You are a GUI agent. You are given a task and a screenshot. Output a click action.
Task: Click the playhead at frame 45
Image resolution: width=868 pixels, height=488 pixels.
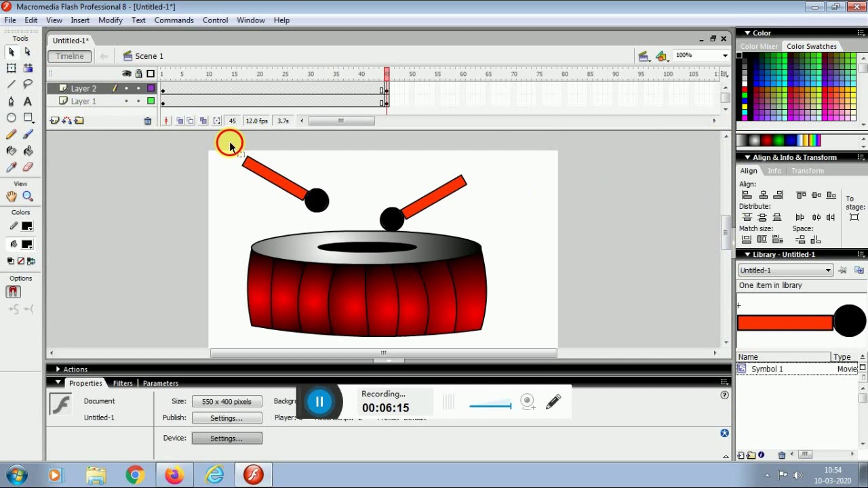pyautogui.click(x=387, y=73)
